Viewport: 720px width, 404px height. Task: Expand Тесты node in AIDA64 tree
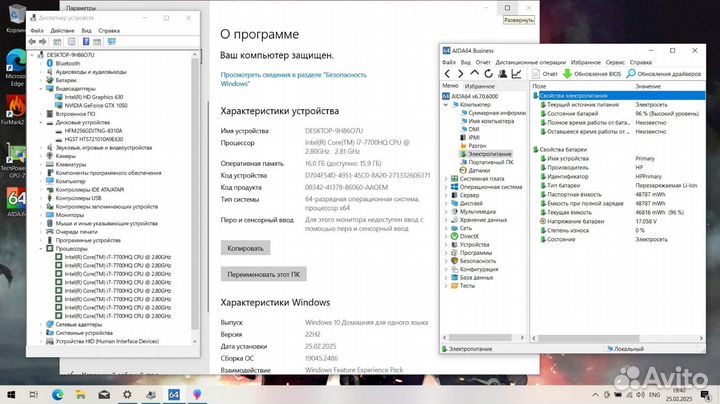point(445,286)
